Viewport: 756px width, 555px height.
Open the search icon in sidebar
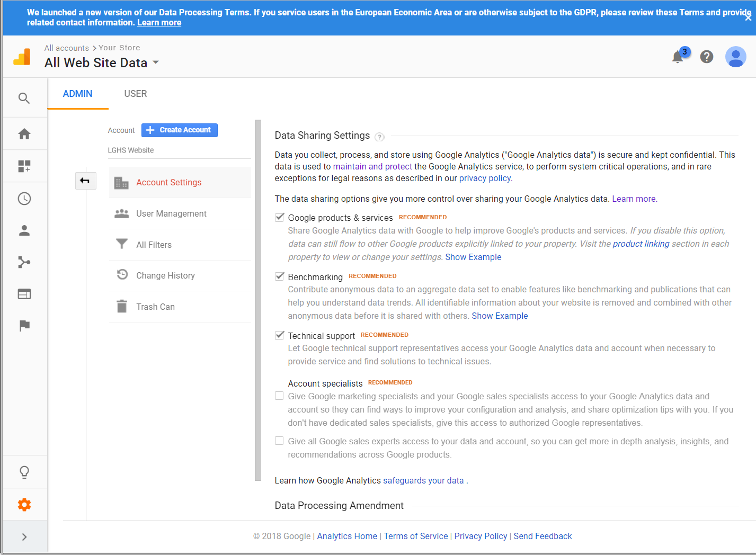[24, 98]
